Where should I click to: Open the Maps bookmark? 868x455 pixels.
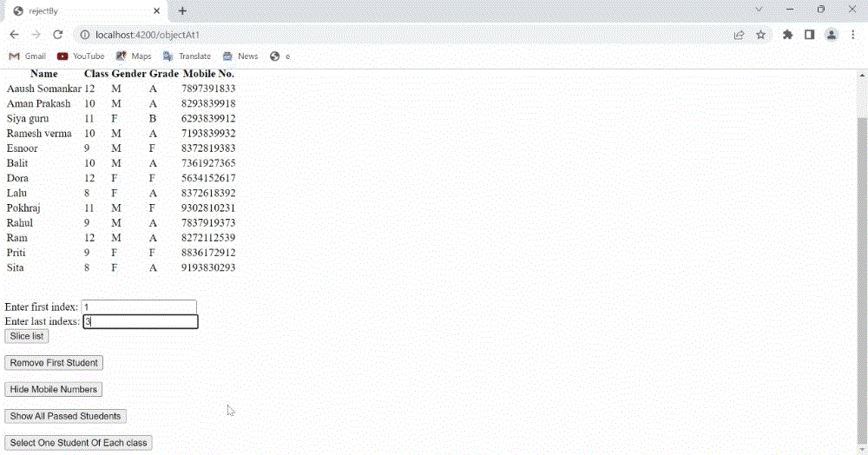click(134, 56)
